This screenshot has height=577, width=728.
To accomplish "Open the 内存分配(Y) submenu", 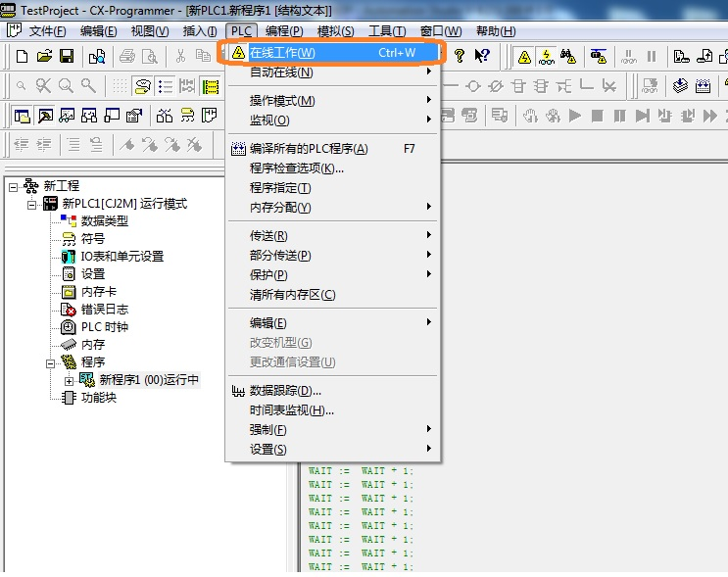I will pyautogui.click(x=332, y=207).
